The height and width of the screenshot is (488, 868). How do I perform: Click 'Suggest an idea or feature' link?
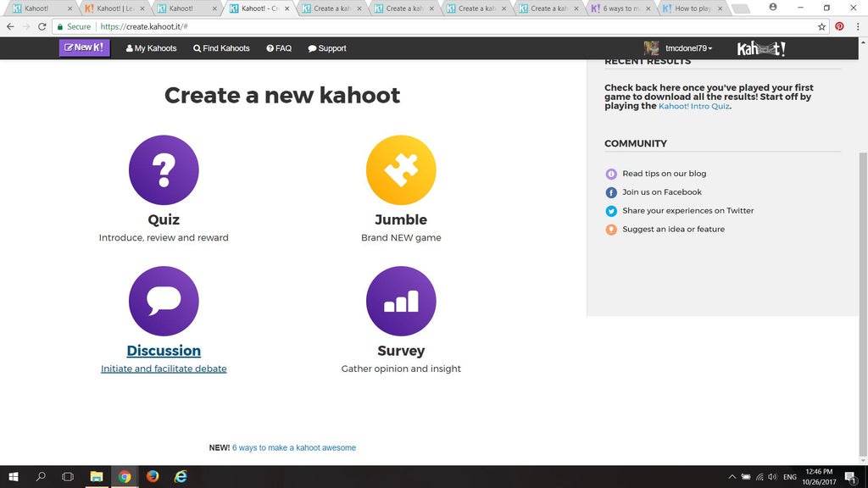pyautogui.click(x=673, y=229)
